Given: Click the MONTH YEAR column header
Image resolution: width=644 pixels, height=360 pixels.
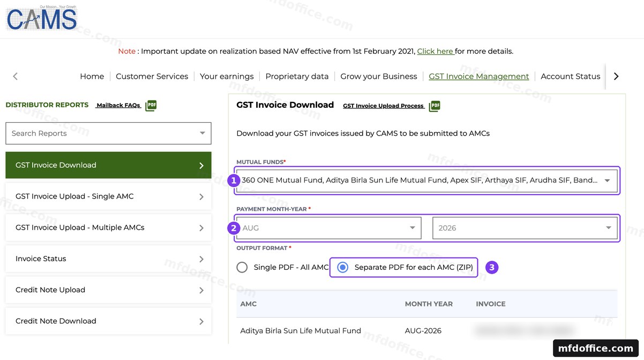Looking at the screenshot, I should 429,304.
